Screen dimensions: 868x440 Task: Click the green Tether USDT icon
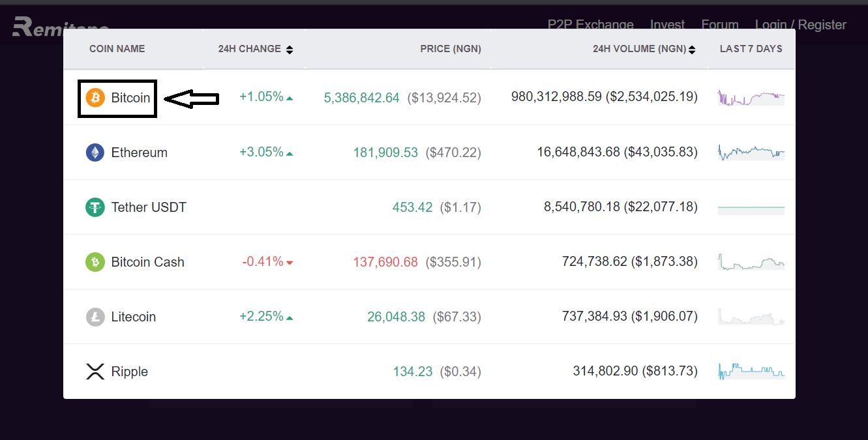click(95, 207)
